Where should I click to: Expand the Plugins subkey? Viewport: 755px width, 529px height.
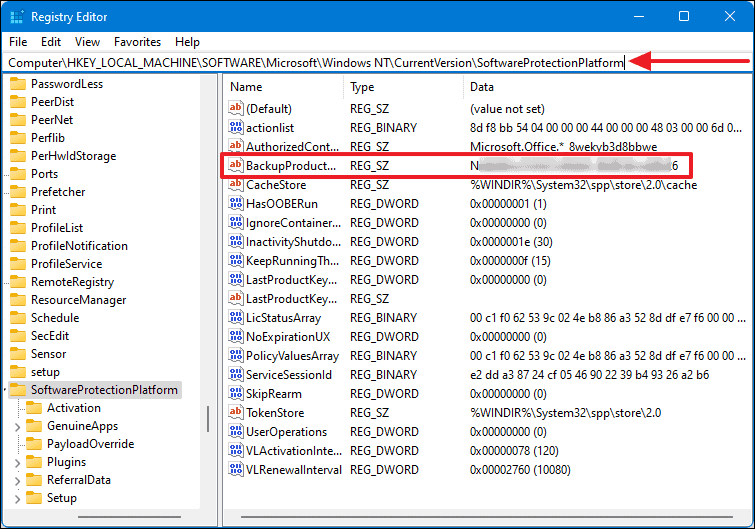click(x=17, y=462)
